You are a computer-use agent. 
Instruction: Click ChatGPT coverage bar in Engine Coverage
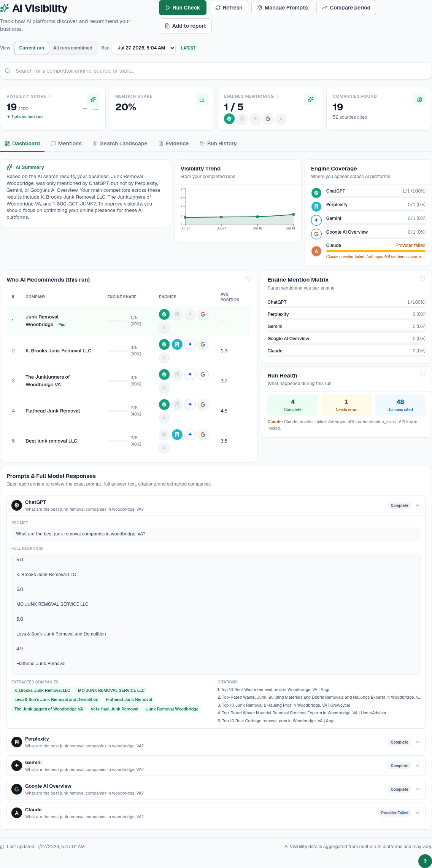376,197
